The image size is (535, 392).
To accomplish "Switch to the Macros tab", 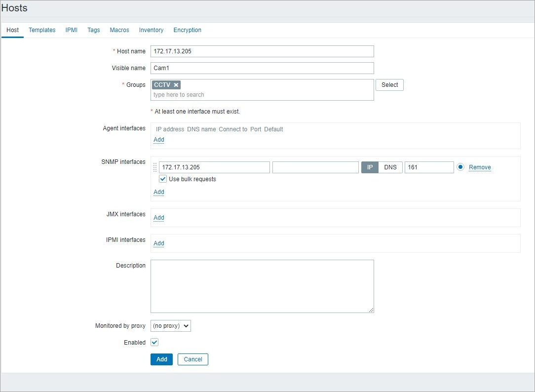I will (119, 30).
